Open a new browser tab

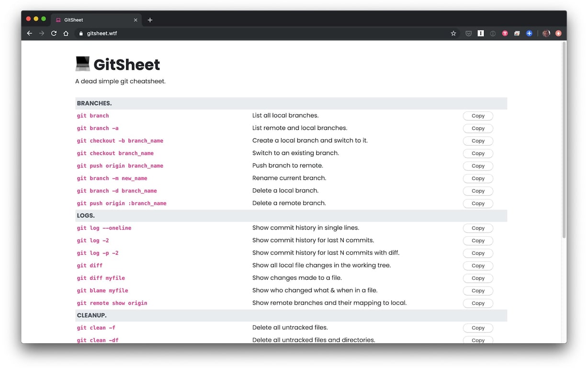point(150,20)
